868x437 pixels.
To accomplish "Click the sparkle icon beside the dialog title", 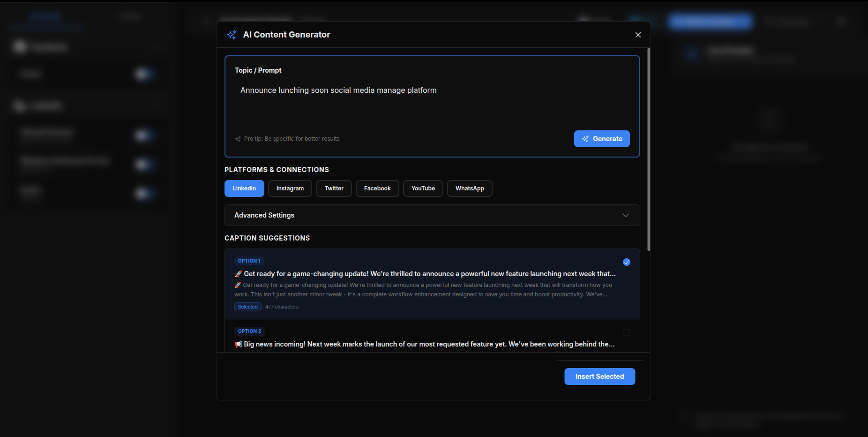I will (232, 35).
